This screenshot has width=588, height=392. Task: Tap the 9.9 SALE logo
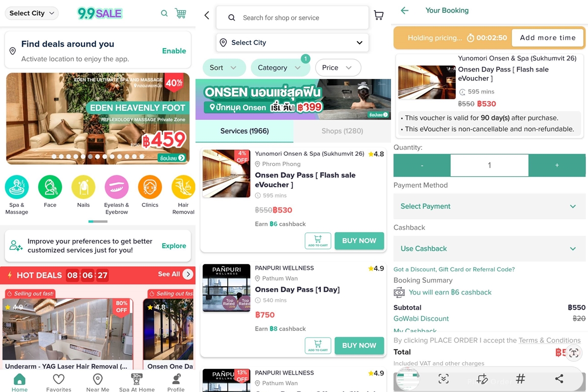click(x=100, y=13)
